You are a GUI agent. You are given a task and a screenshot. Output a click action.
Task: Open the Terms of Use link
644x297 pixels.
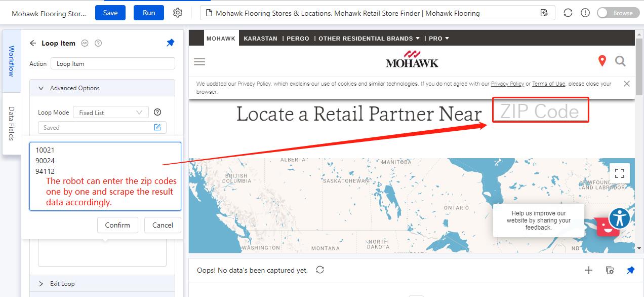548,84
